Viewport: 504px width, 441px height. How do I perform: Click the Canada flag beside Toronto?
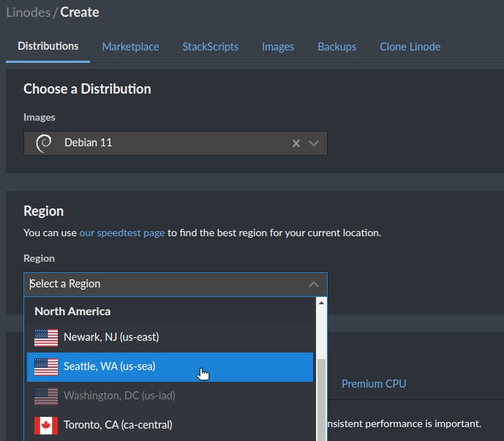pos(46,425)
